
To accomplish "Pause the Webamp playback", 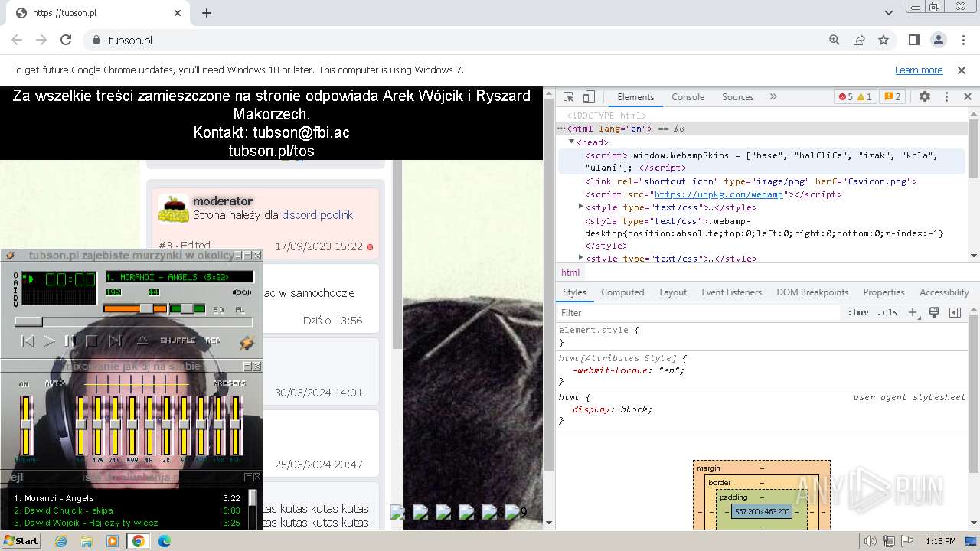I will pyautogui.click(x=70, y=341).
